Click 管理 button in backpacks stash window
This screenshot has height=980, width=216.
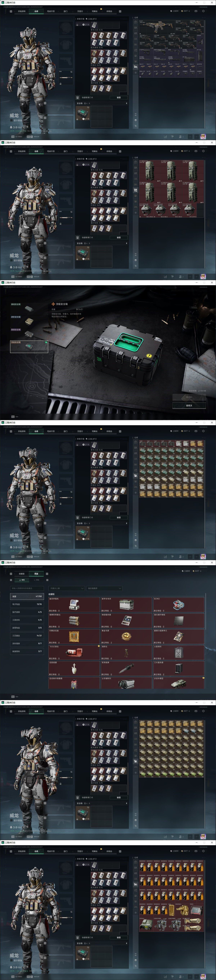tap(118, 237)
